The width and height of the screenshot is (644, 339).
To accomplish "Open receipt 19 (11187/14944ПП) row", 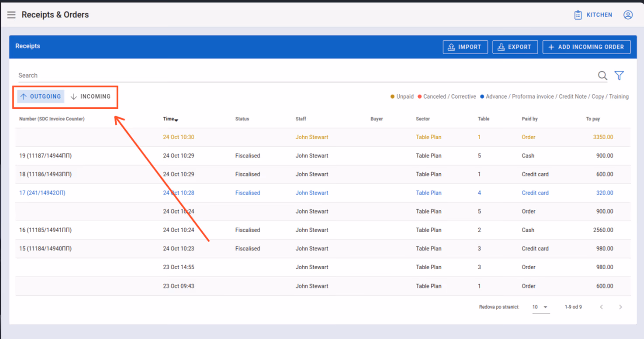I will pyautogui.click(x=323, y=156).
